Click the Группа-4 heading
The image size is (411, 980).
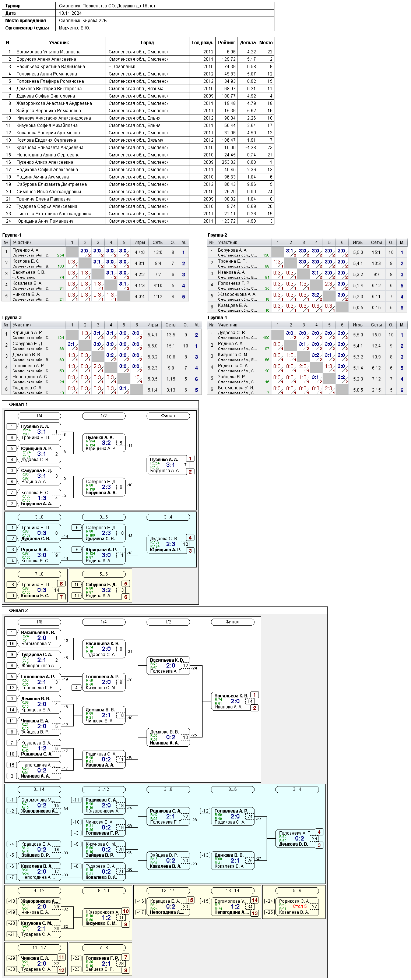pyautogui.click(x=217, y=318)
